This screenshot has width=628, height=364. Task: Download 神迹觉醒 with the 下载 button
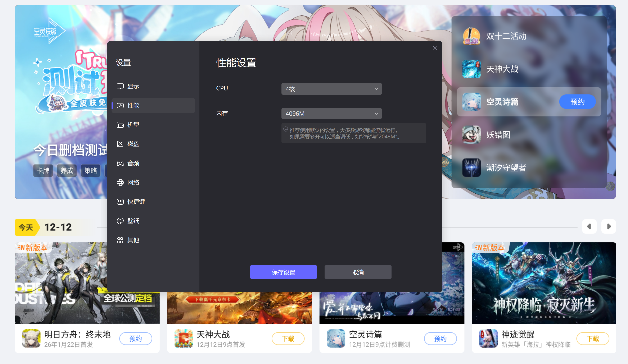click(x=592, y=338)
